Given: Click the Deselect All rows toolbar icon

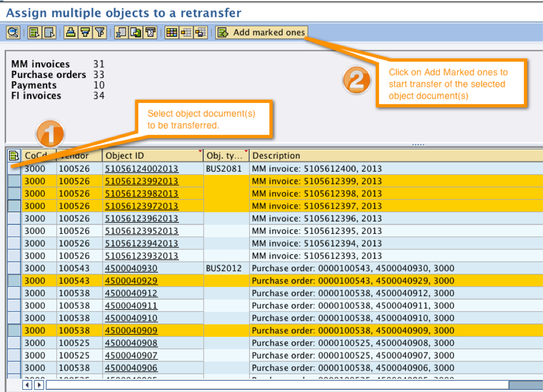Looking at the screenshot, I should click(49, 33).
